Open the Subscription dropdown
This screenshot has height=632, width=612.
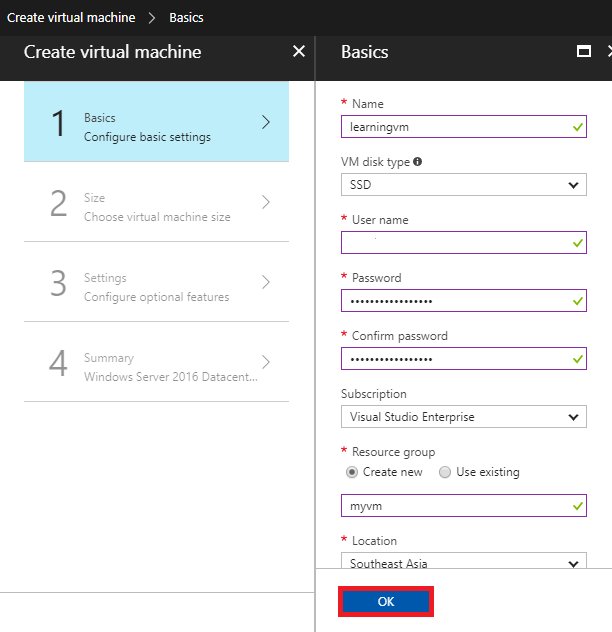pyautogui.click(x=463, y=417)
